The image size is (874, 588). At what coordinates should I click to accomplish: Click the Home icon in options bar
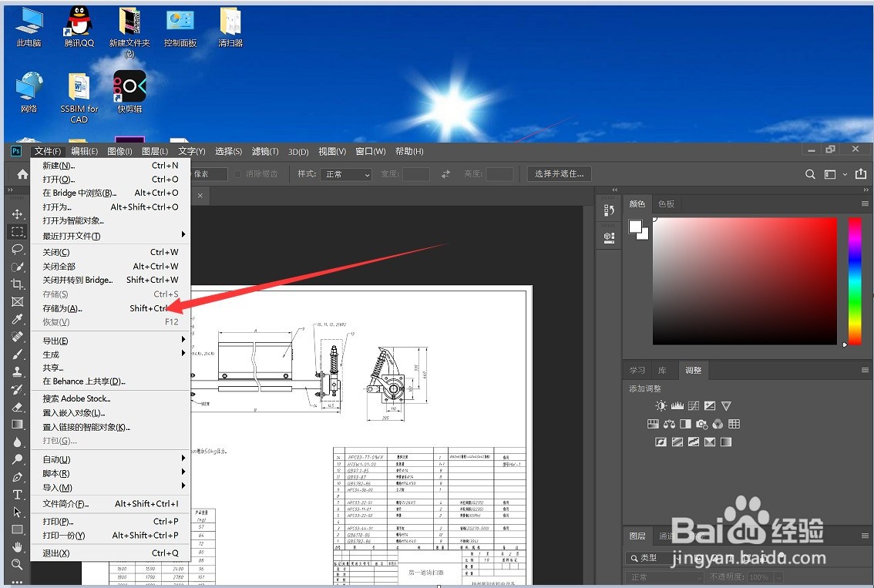tap(22, 174)
